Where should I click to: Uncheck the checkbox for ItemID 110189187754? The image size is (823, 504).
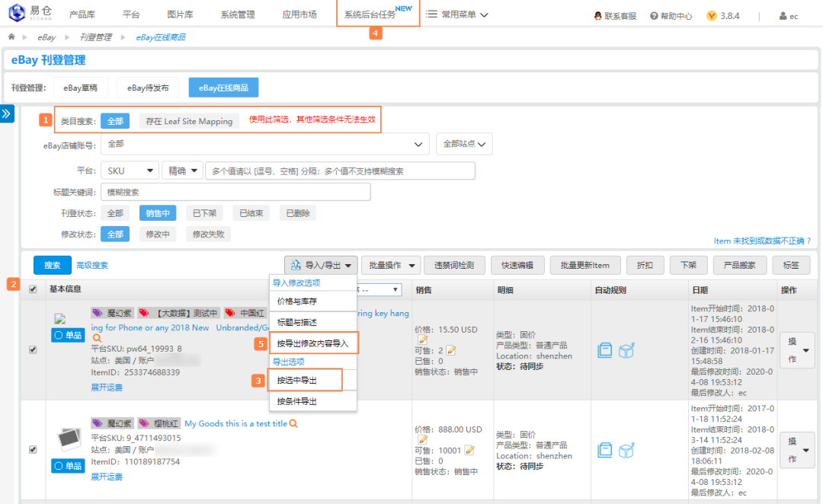(32, 449)
